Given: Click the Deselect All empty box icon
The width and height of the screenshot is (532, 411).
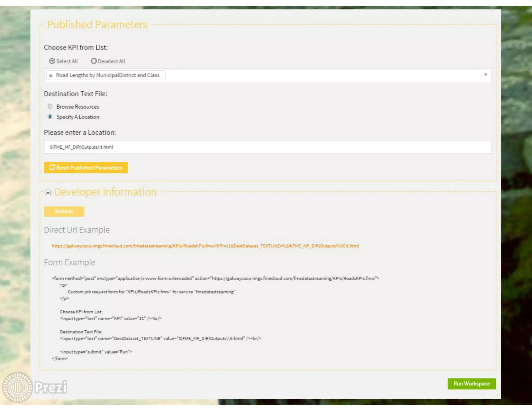Looking at the screenshot, I should (x=94, y=61).
